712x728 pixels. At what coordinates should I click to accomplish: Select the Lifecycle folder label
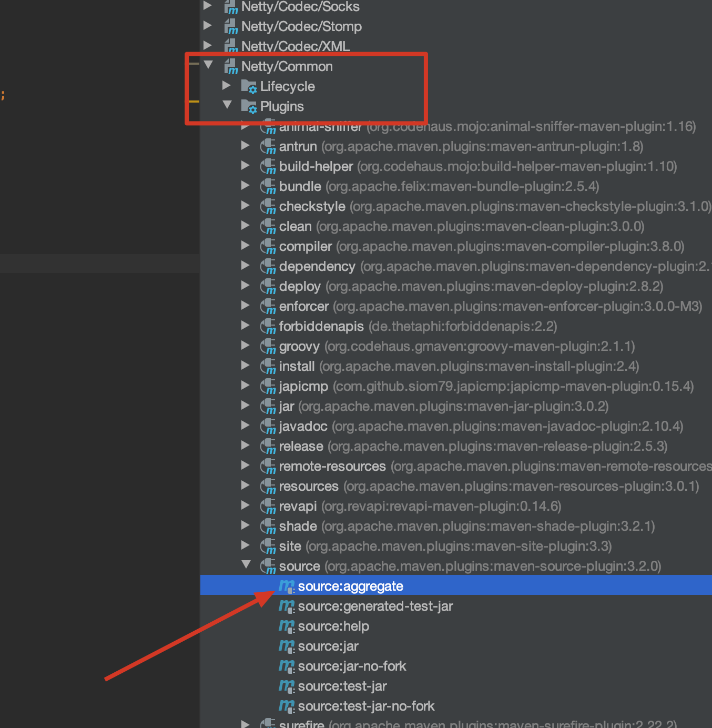[288, 86]
